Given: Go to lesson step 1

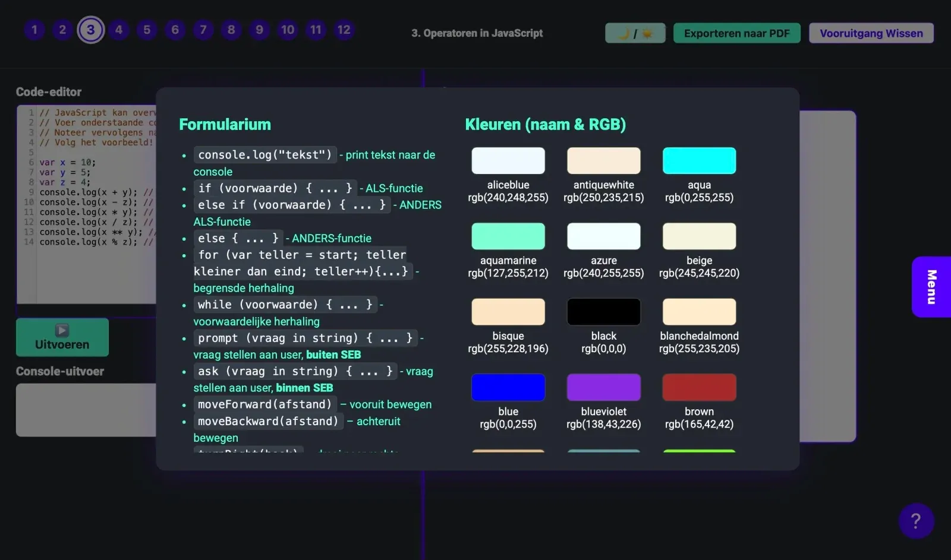Looking at the screenshot, I should point(34,30).
